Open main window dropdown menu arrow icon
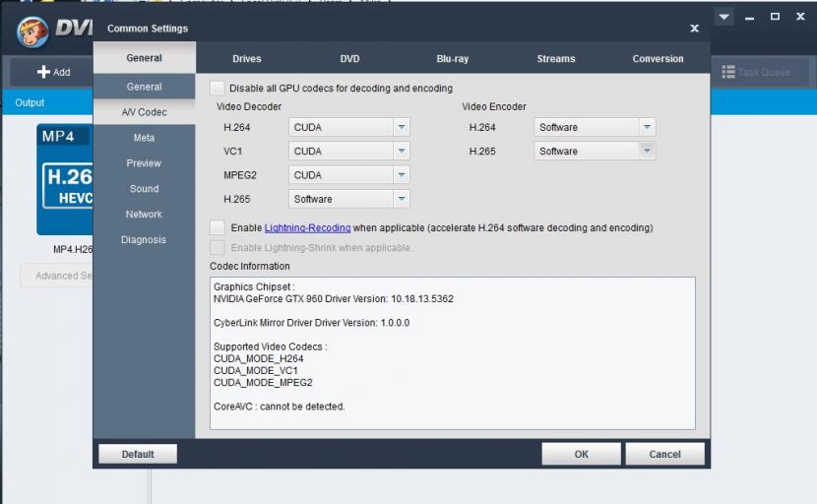 click(x=723, y=17)
